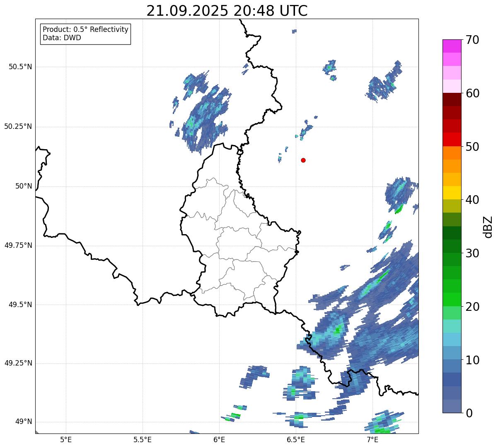Click the Product: 0.5° Reflectivity text
The height and width of the screenshot is (448, 498).
point(85,30)
